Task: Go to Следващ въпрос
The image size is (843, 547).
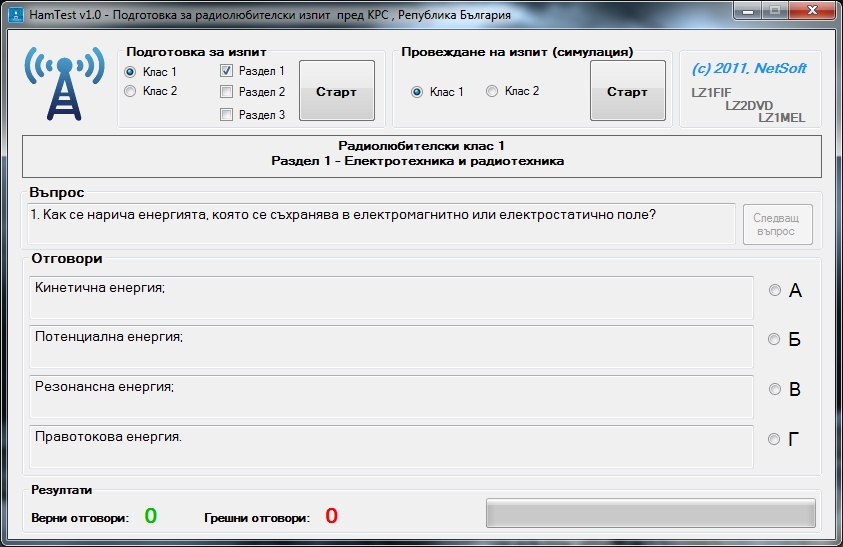Action: point(777,224)
